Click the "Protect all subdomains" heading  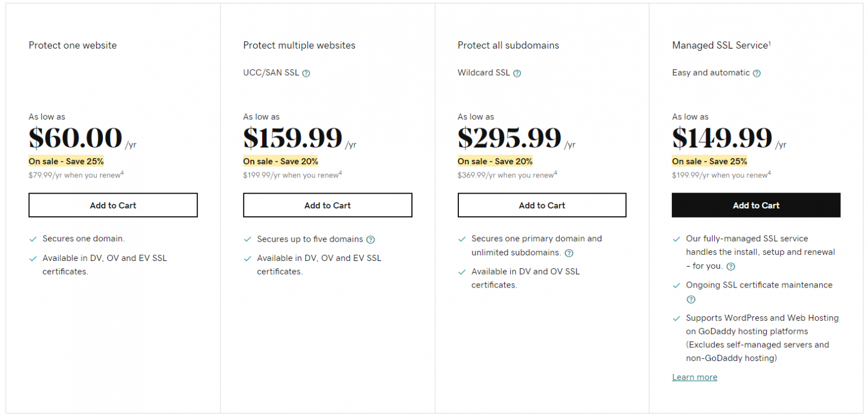pos(508,45)
